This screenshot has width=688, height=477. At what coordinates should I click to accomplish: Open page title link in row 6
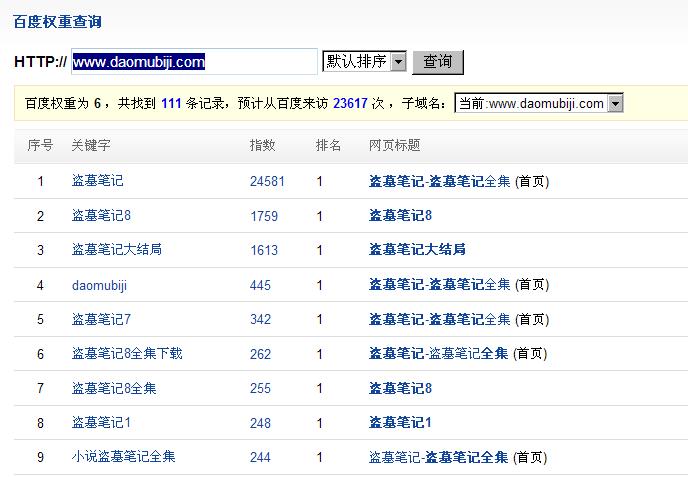pyautogui.click(x=438, y=353)
